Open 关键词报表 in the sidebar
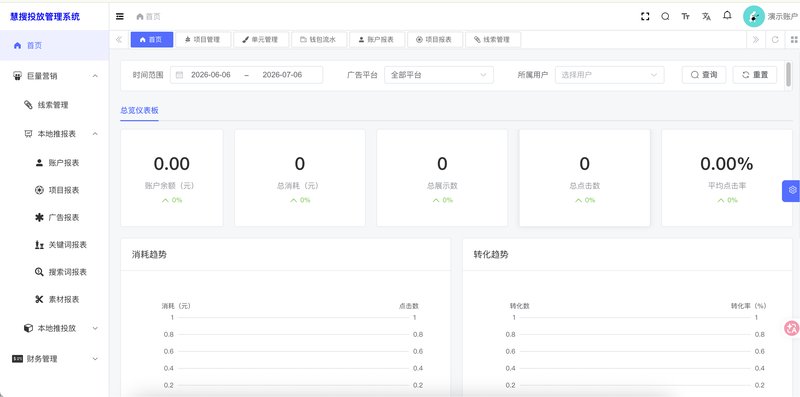This screenshot has height=397, width=800. click(54, 244)
